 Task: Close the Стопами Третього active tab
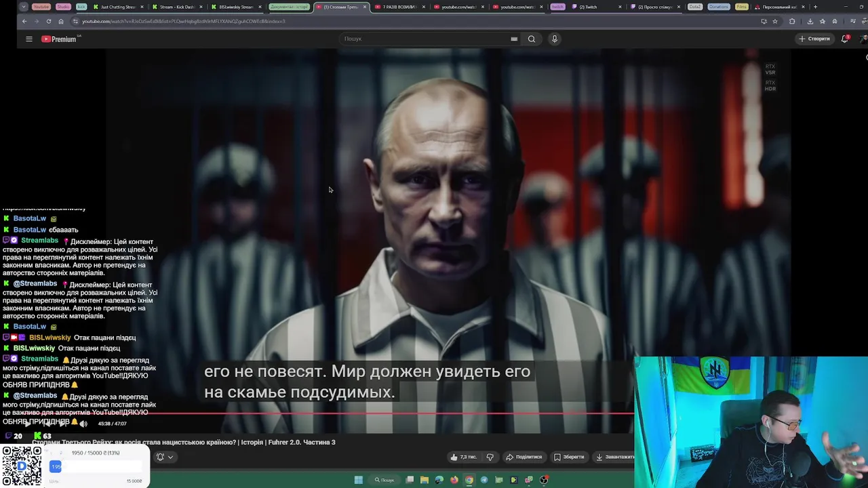click(x=366, y=7)
